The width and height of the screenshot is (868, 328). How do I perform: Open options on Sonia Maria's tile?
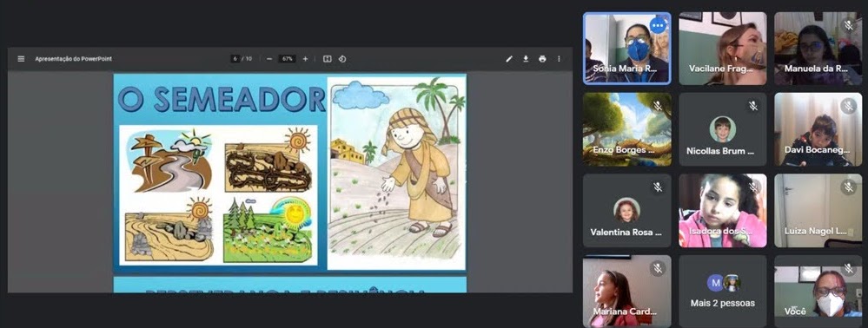658,25
